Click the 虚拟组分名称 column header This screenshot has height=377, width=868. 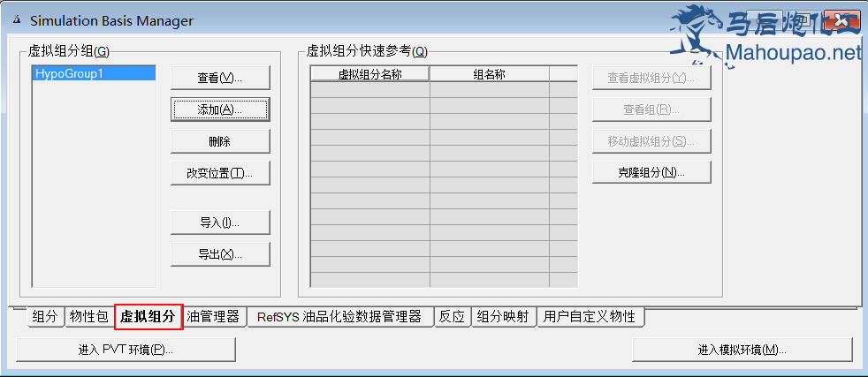pyautogui.click(x=369, y=75)
